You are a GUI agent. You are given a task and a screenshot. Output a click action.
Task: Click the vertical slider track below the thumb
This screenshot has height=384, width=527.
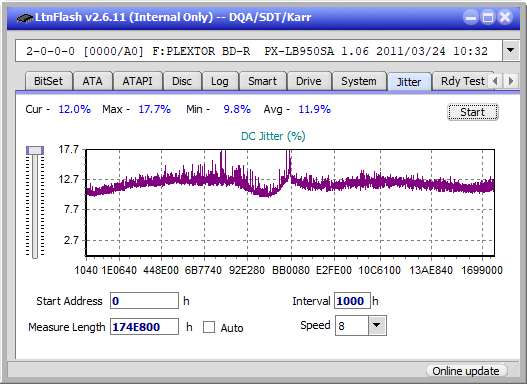(x=35, y=207)
